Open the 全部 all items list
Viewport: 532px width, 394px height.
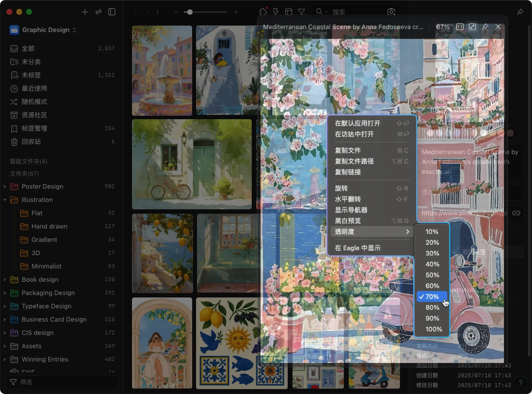(62, 48)
